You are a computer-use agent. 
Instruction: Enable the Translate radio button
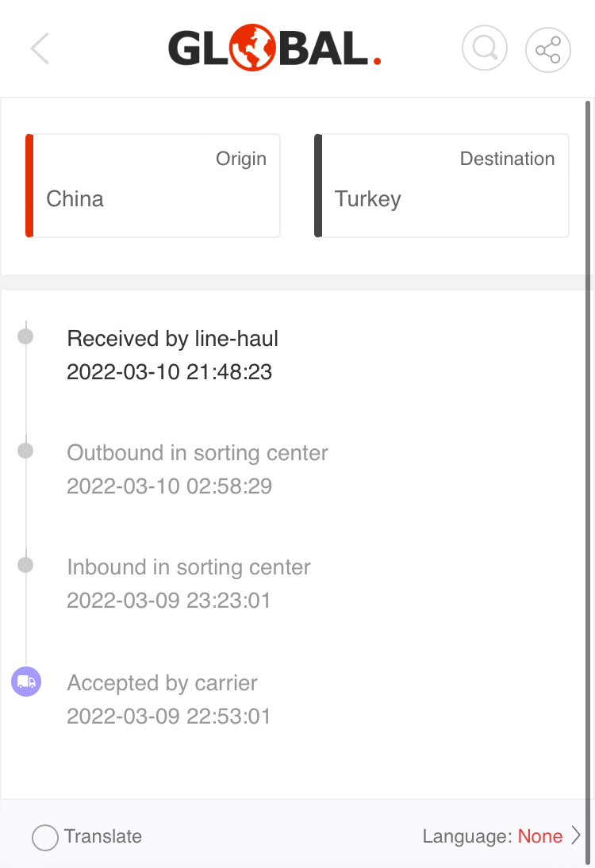[x=45, y=837]
